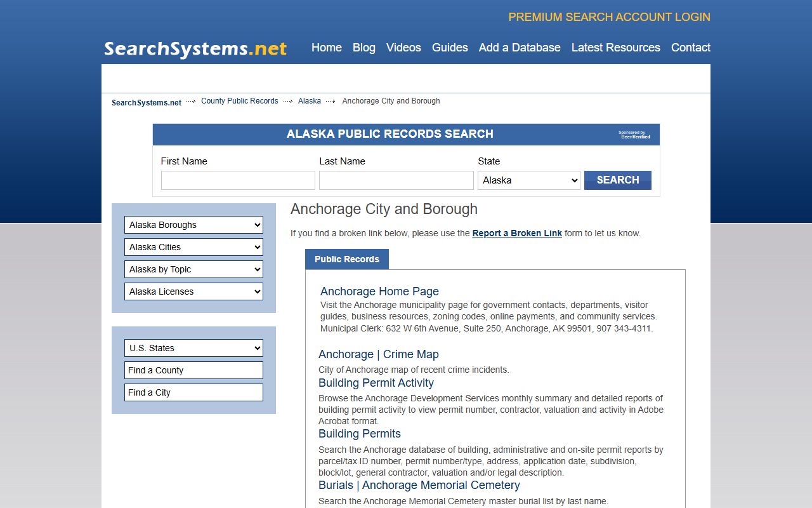812x508 pixels.
Task: Click the Municipal Clerk address line
Action: [487, 328]
